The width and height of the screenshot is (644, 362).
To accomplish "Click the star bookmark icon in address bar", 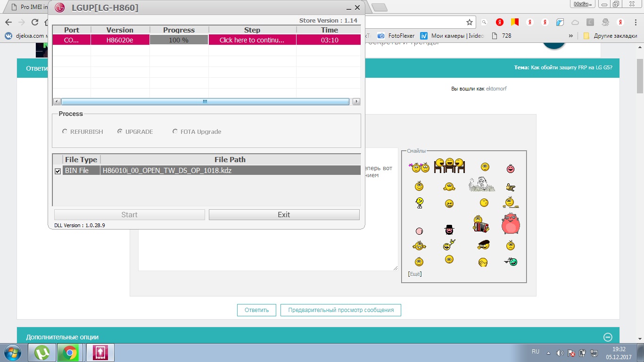I will [x=469, y=22].
